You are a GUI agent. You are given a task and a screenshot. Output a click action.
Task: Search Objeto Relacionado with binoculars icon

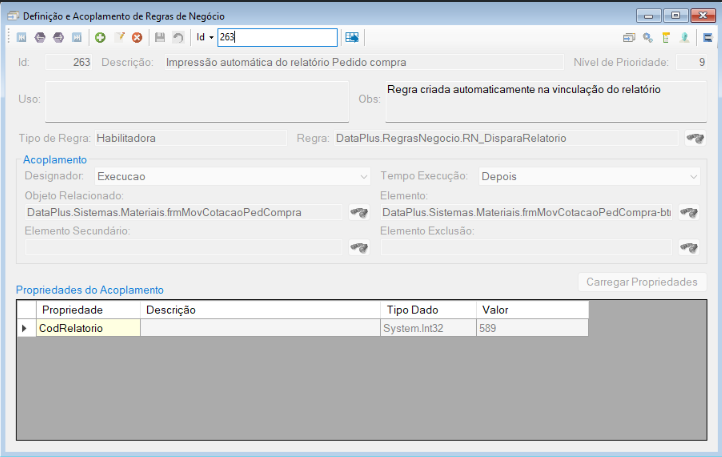tap(359, 212)
